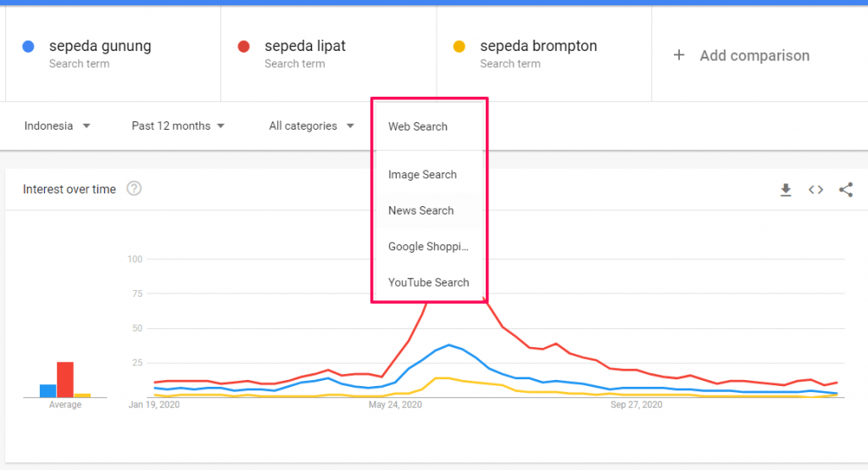Edit the sepeda gunung search term
Image resolution: width=868 pixels, height=470 pixels.
click(x=100, y=46)
